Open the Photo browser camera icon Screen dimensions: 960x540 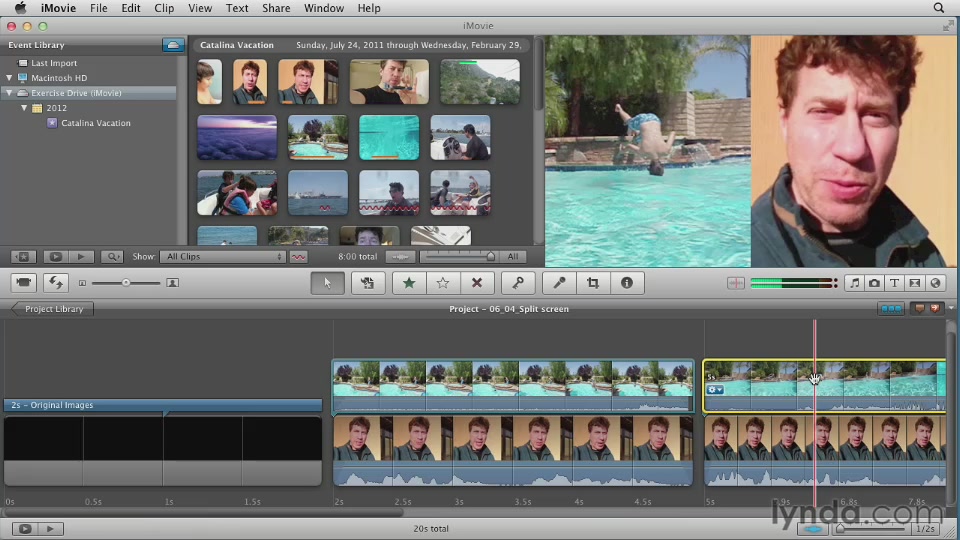874,283
